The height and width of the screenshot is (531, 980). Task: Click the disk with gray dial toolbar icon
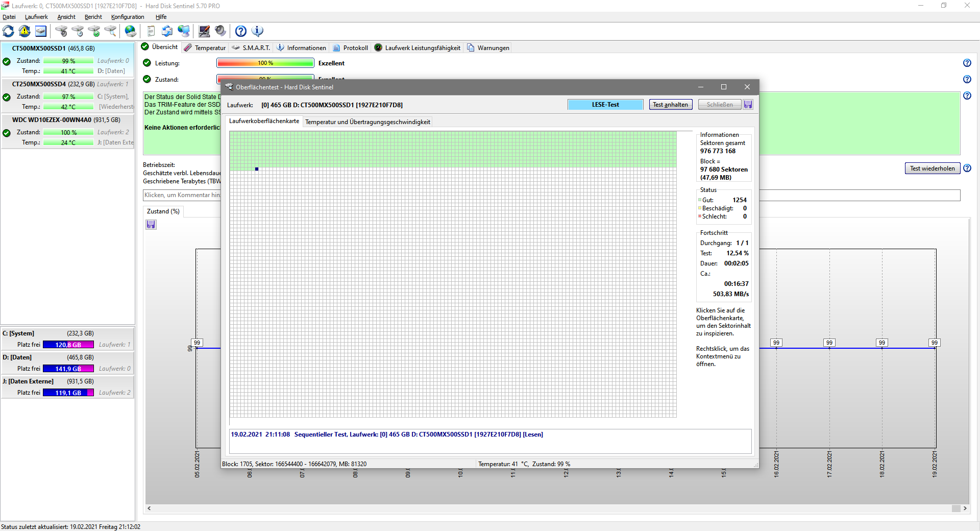pos(61,31)
